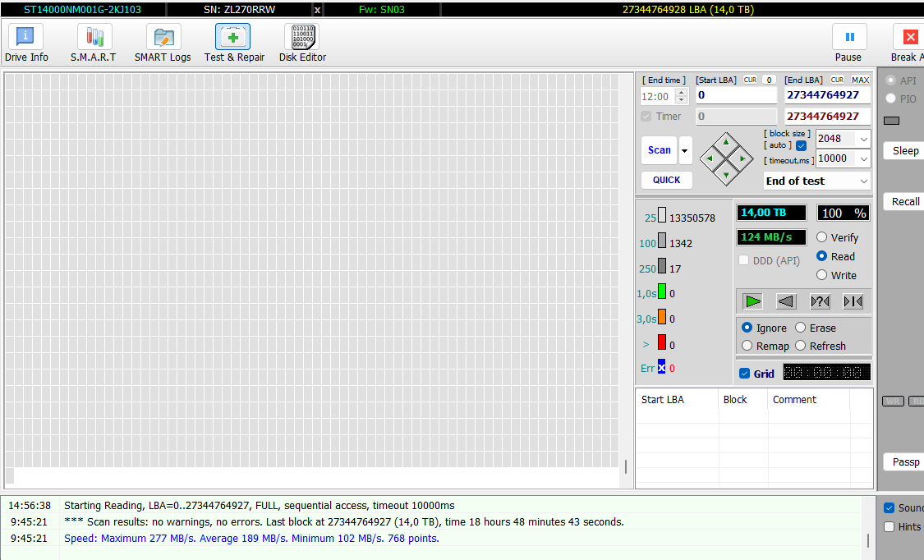
Task: Click the Starting Reading log entry
Action: click(260, 505)
